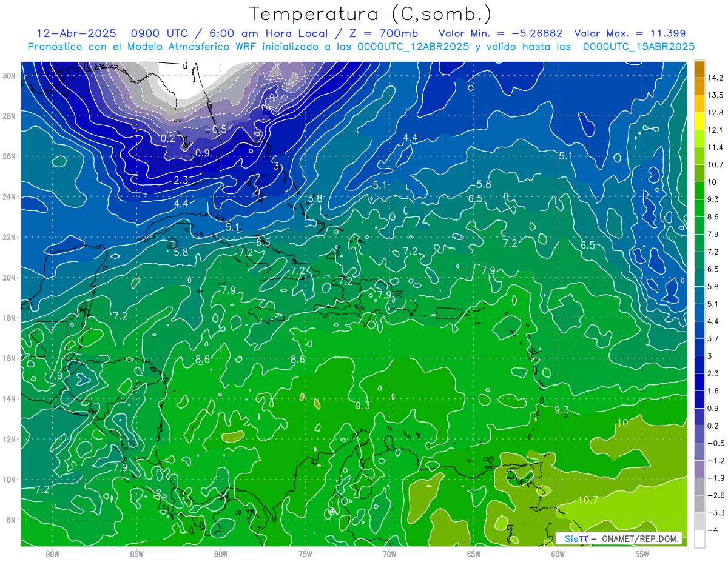Click the '12.8' color bar value
Image resolution: width=728 pixels, height=562 pixels.
coord(715,113)
